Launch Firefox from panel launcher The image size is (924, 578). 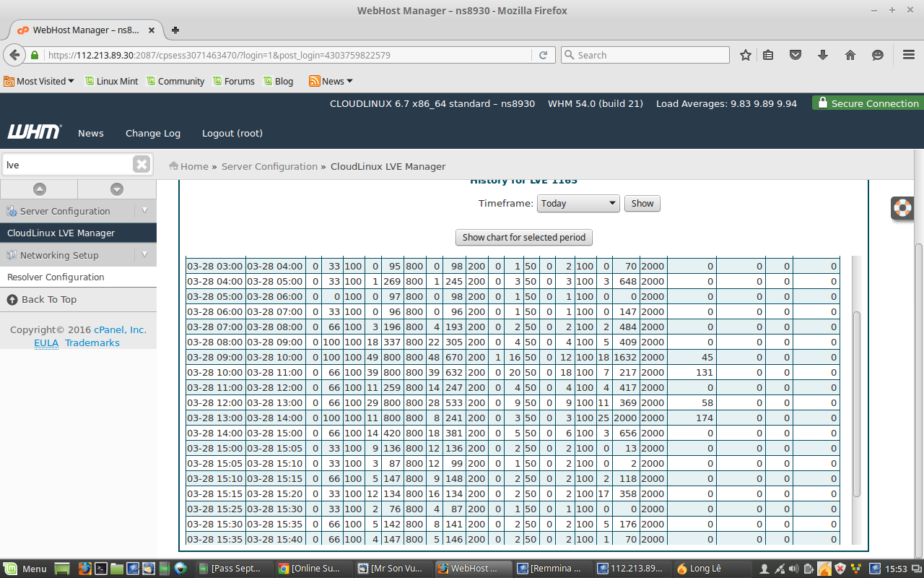85,569
